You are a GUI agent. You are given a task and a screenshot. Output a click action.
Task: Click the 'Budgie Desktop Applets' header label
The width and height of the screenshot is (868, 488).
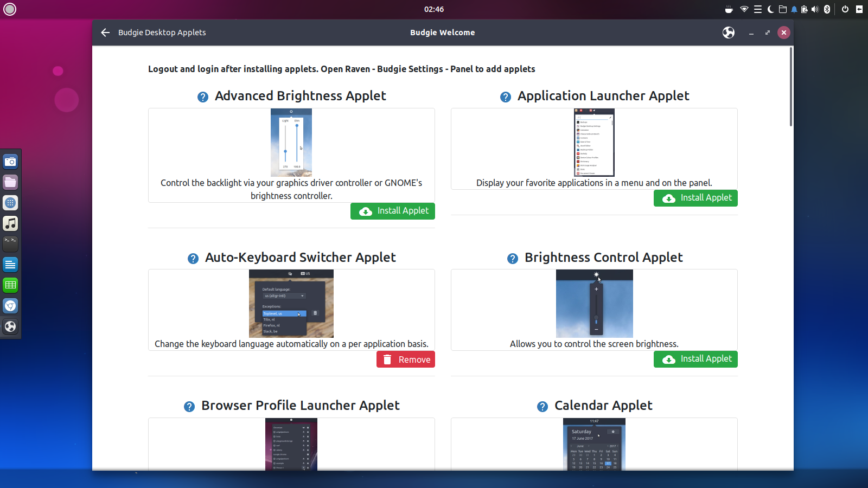click(x=162, y=33)
